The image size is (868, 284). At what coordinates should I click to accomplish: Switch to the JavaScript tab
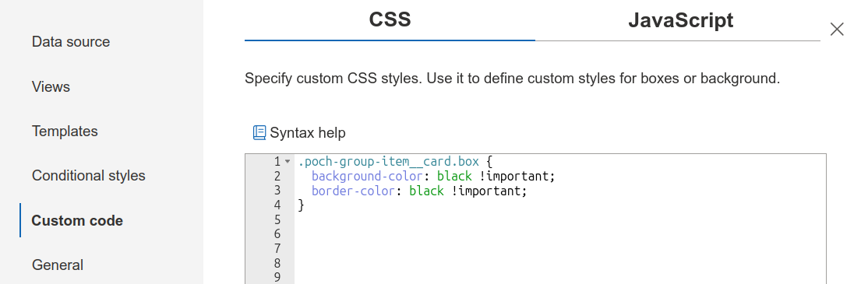click(680, 20)
